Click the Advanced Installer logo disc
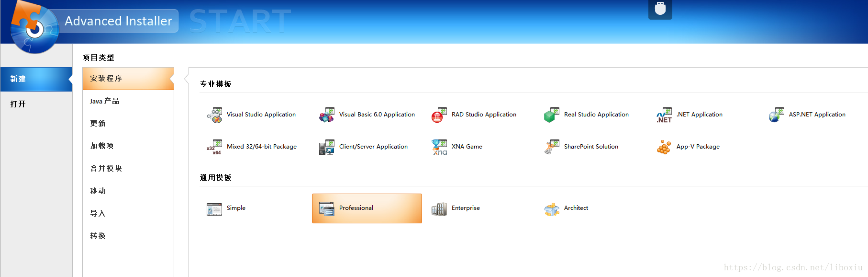This screenshot has width=868, height=277. 33,28
